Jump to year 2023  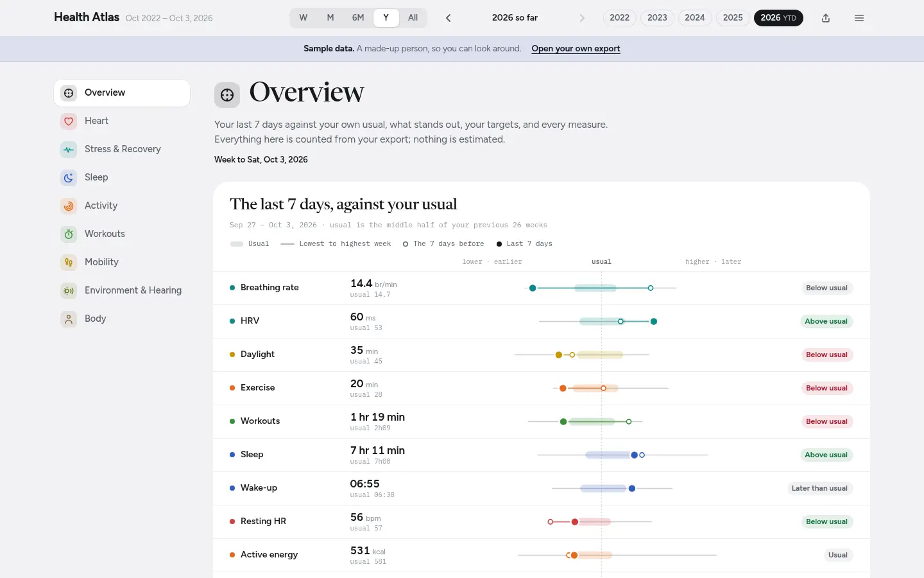click(657, 18)
